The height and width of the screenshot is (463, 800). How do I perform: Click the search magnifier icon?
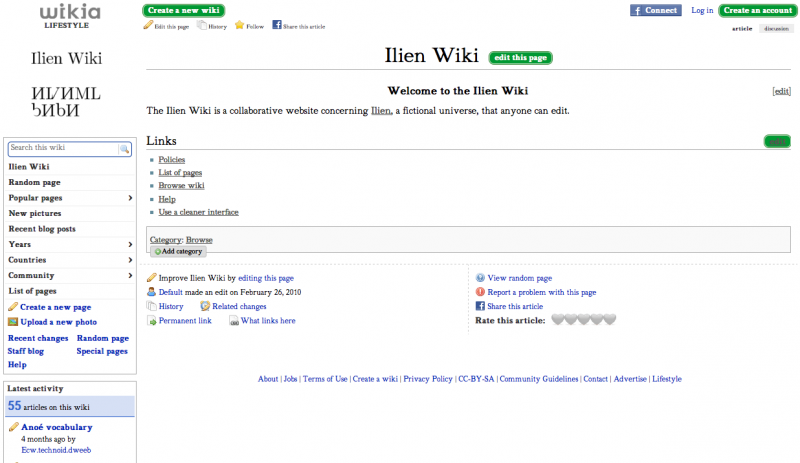[125, 149]
